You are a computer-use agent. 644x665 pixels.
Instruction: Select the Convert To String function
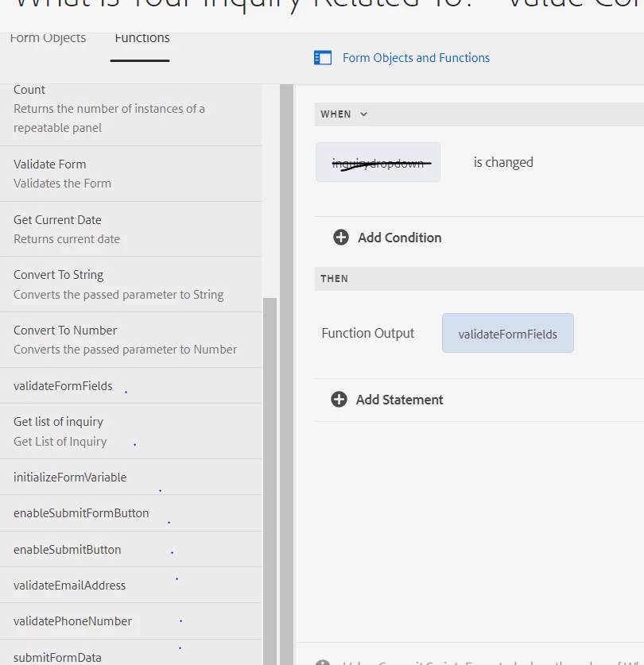[130, 284]
